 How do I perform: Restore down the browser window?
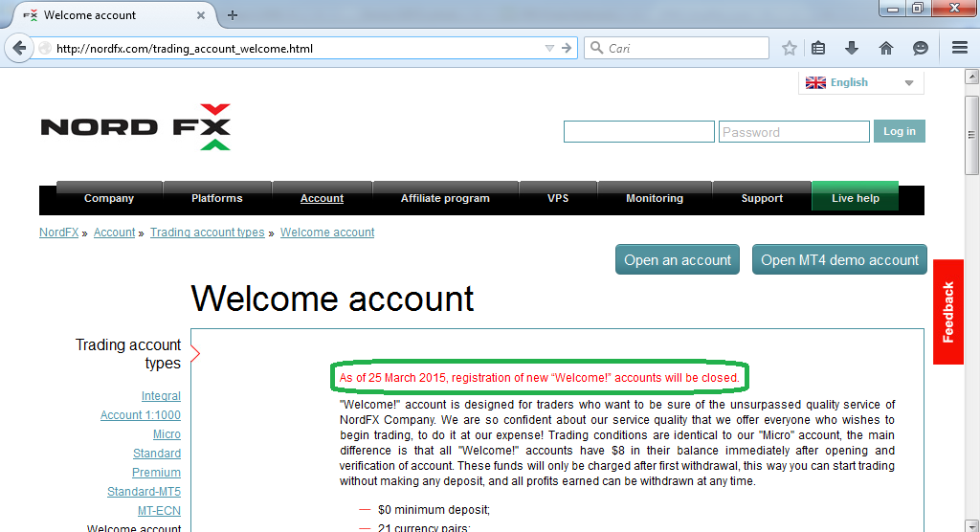(918, 8)
